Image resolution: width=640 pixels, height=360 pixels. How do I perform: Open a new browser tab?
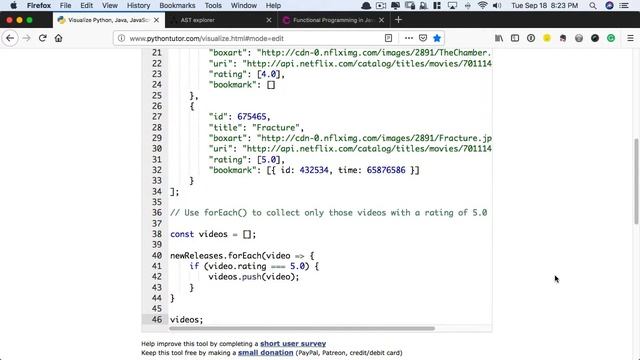(x=398, y=20)
